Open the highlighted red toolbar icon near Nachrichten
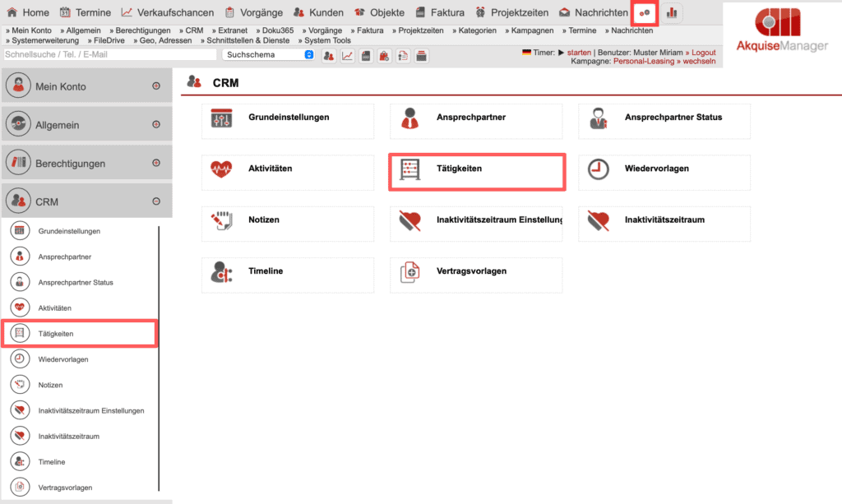 pyautogui.click(x=645, y=13)
